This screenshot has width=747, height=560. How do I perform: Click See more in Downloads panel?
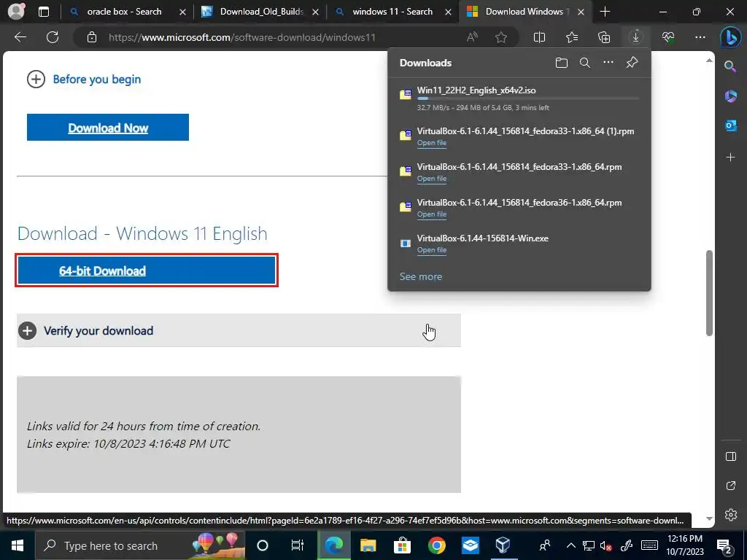421,276
